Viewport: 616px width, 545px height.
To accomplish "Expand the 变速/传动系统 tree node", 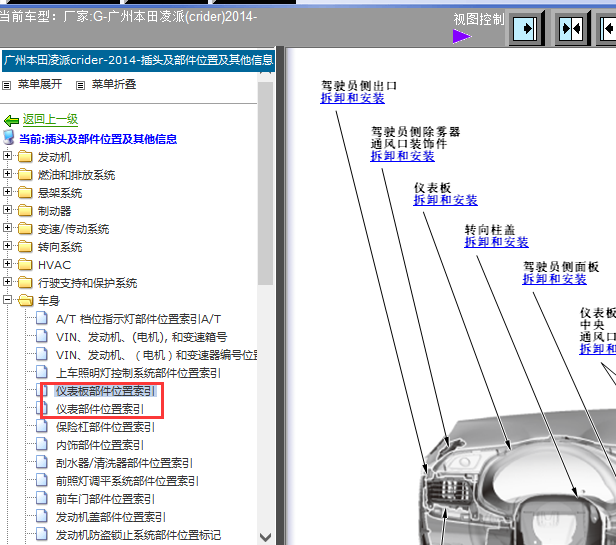I will tap(7, 228).
